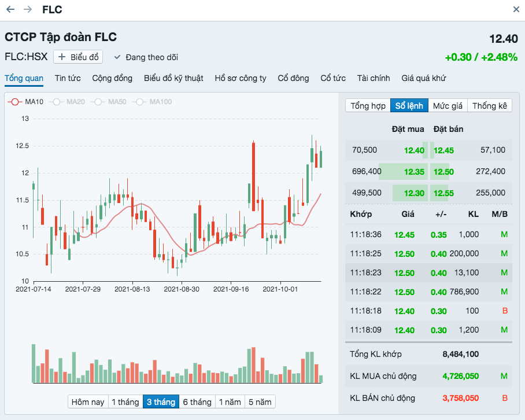525x420 pixels.
Task: Switch to the Tin tức tab
Action: [68, 78]
